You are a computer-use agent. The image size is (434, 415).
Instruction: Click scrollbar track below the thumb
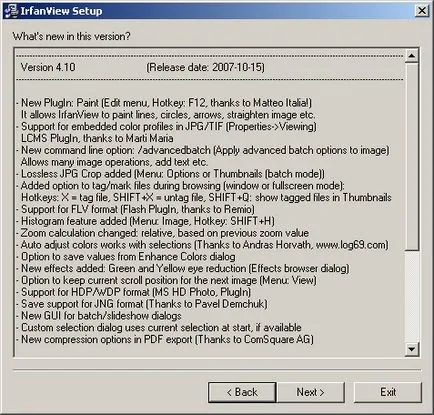(x=412, y=297)
